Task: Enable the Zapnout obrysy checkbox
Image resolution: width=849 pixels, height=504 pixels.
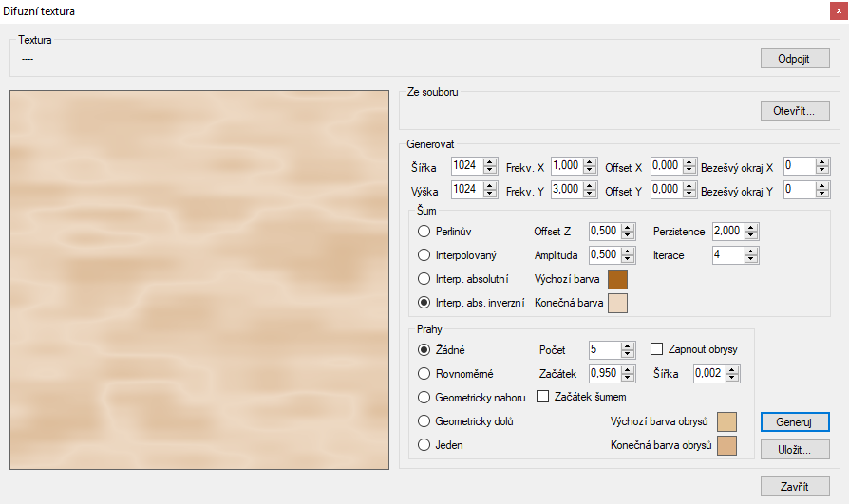Action: tap(656, 349)
